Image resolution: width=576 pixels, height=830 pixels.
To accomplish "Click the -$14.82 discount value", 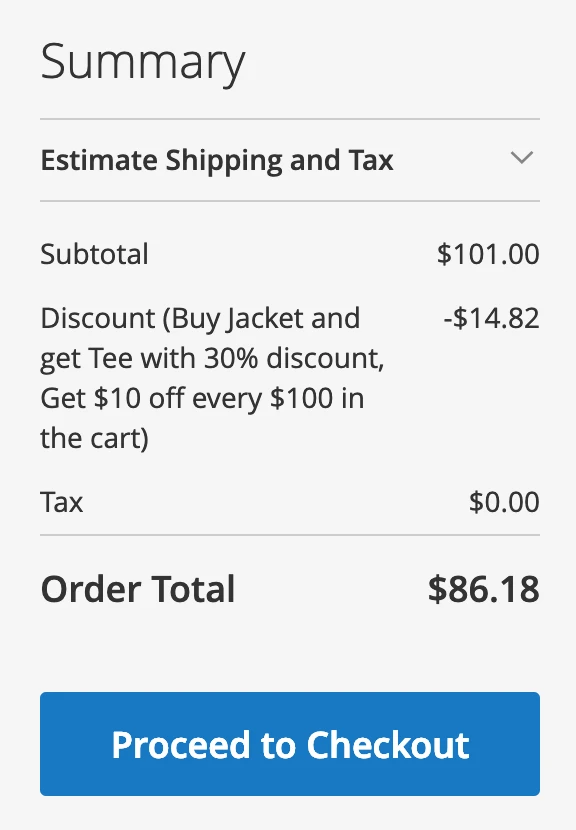I will 493,318.
